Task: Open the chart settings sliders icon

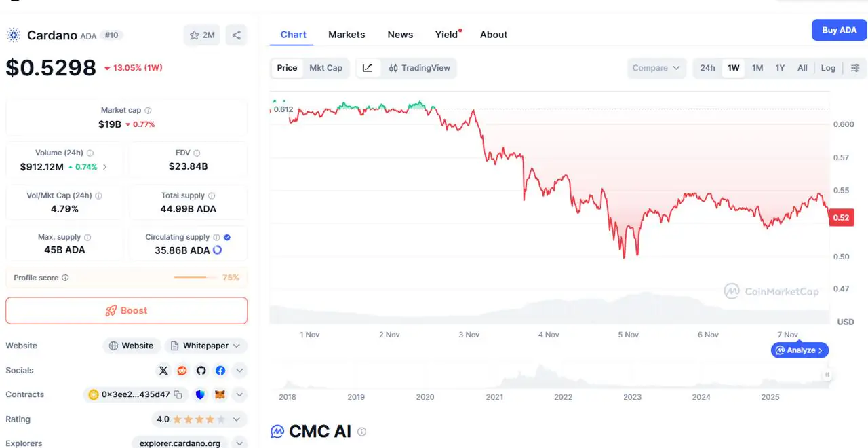Action: pos(855,68)
